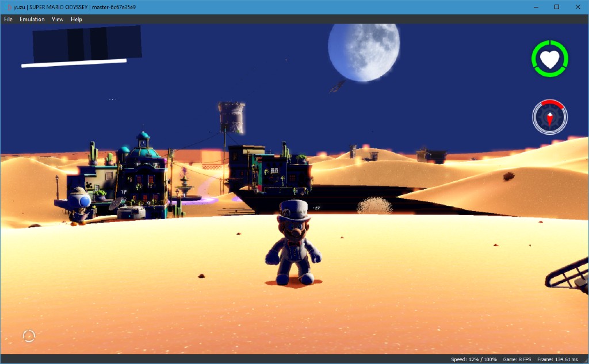The image size is (589, 364).
Task: Open the File menu
Action: pos(8,19)
